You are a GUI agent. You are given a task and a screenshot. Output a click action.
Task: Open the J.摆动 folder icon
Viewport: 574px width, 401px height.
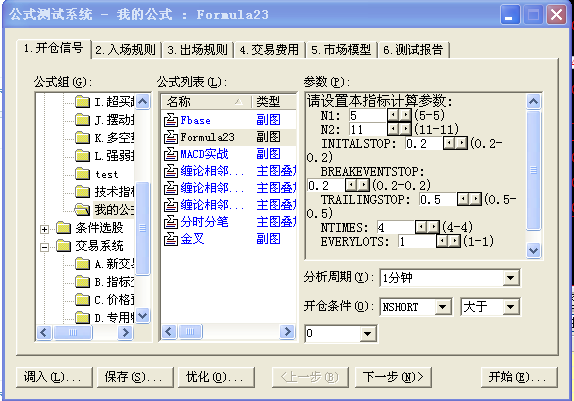82,119
